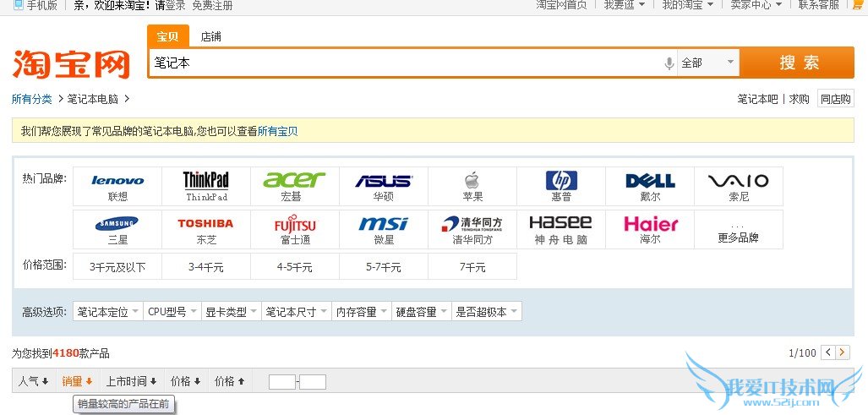Filter by VAIO 索尼 brand
This screenshot has height=415, width=868.
739,187
